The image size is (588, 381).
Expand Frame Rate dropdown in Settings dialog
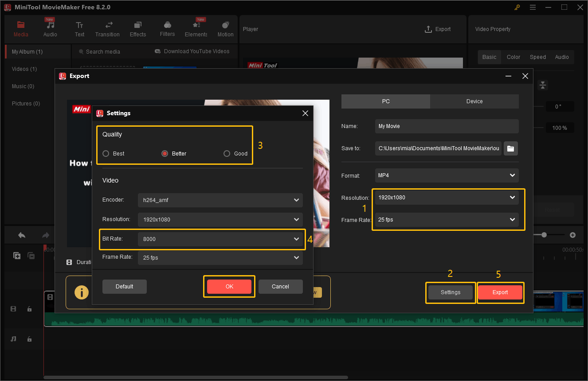tap(220, 258)
